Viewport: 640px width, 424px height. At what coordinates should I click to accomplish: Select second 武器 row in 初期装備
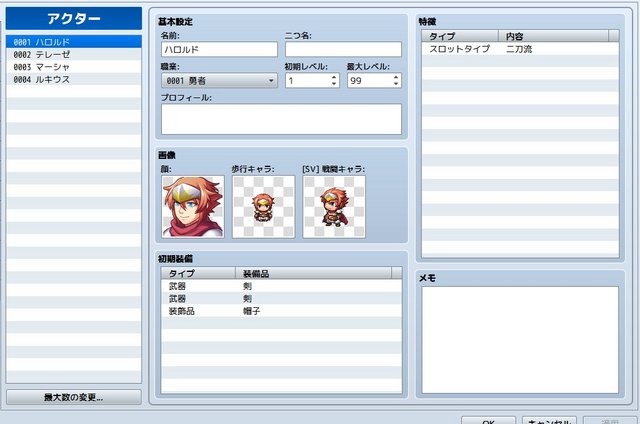(x=281, y=299)
